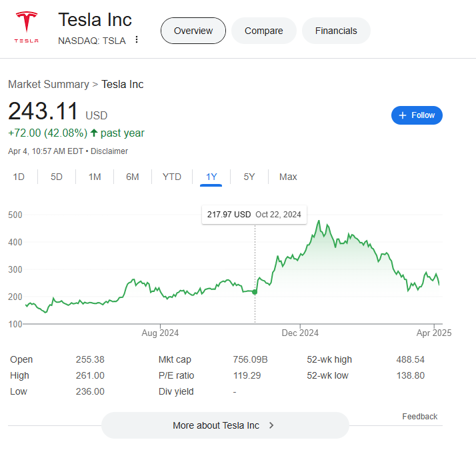Open the three-dot menu beside NASDAQ: TSLA

137,40
